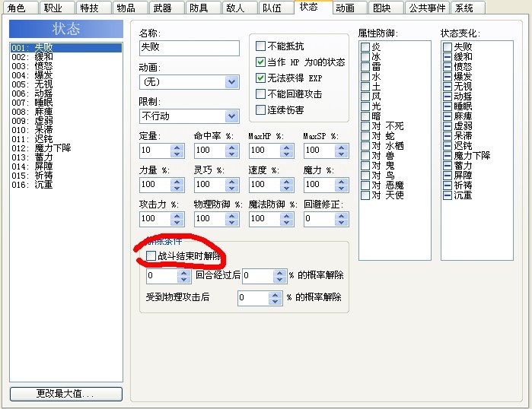This screenshot has width=532, height=409.
Task: Open the 敌人 tab
Action: 240,8
